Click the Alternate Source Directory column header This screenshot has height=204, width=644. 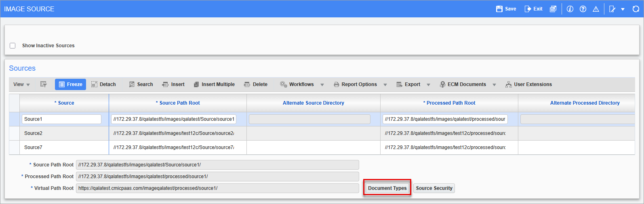click(314, 103)
